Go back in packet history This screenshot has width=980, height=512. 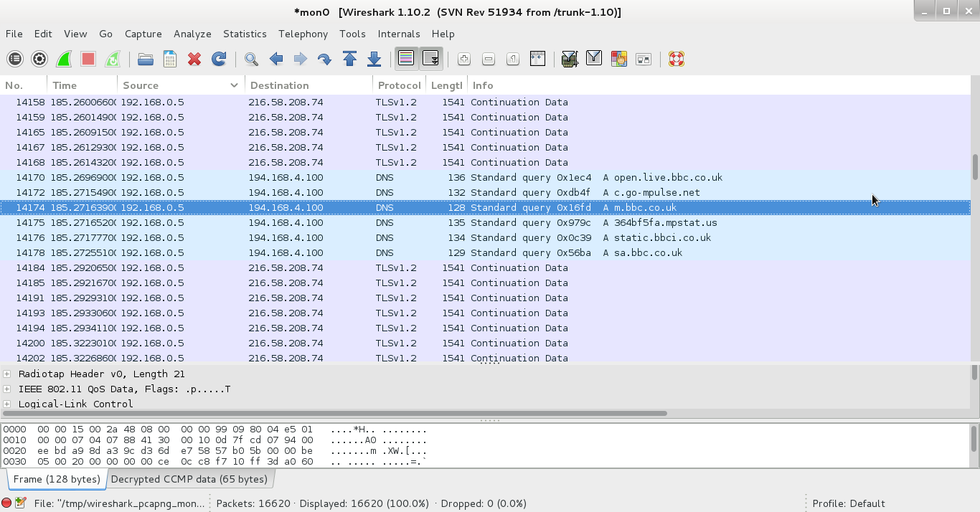[x=275, y=59]
